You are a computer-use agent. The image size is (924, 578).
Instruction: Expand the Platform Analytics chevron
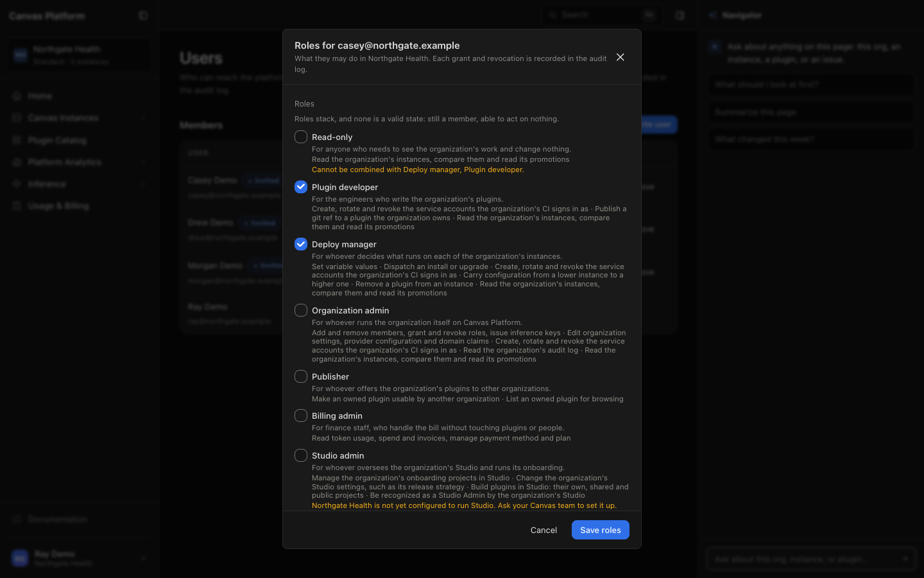click(144, 162)
